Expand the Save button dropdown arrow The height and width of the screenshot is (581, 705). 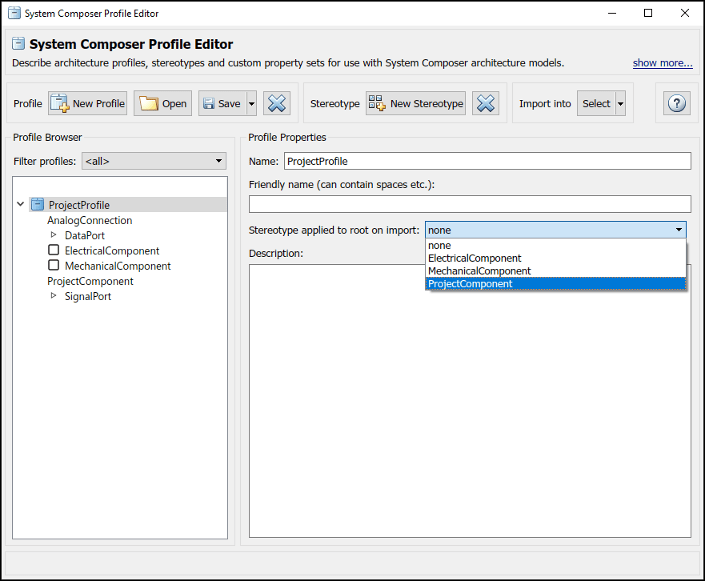tap(252, 103)
